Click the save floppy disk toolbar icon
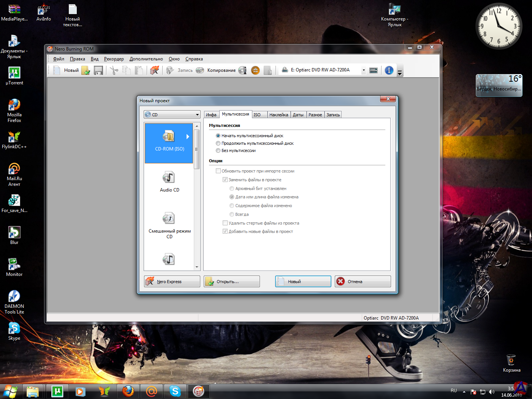Image resolution: width=532 pixels, height=399 pixels. point(98,70)
